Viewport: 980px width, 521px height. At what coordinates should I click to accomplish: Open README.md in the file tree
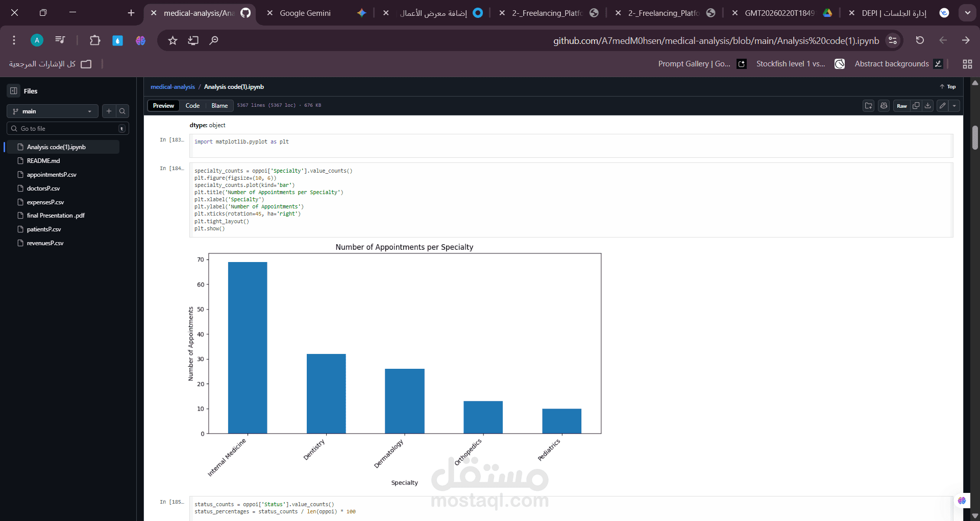tap(43, 161)
